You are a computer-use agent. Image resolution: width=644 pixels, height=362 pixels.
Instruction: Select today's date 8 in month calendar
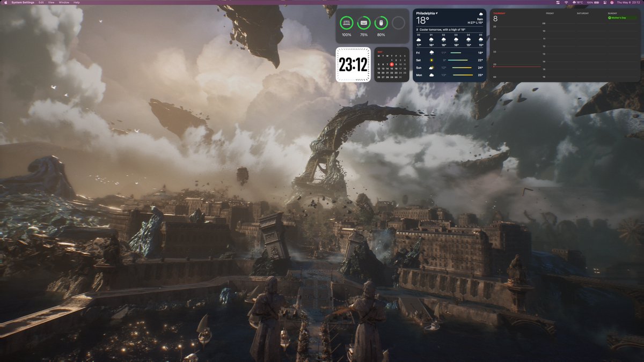coord(392,64)
